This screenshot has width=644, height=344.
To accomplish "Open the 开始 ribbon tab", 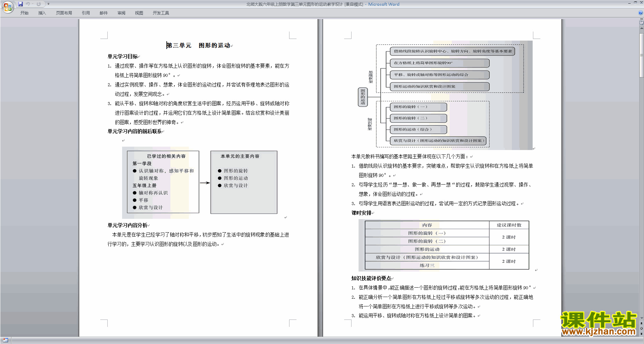I will point(24,13).
